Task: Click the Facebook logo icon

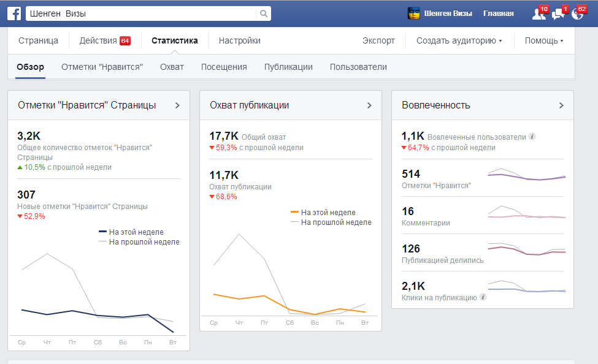Action: click(14, 13)
